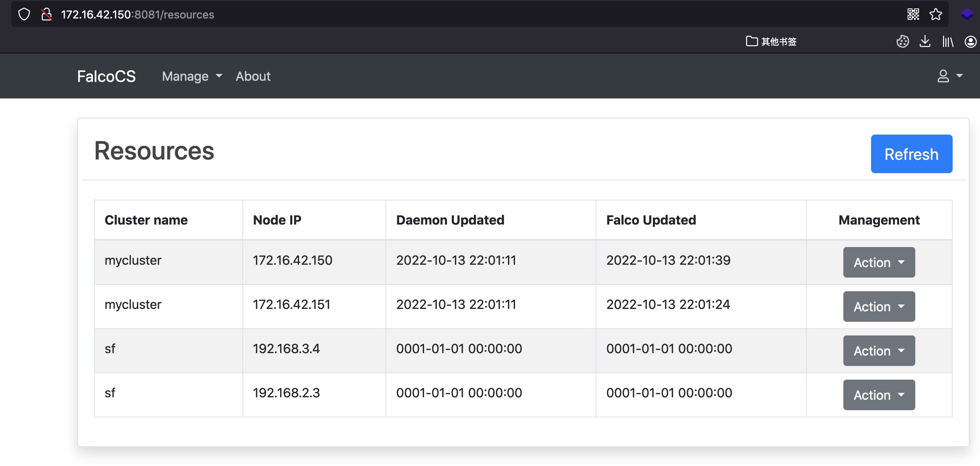
Task: Bookmark page with the star icon
Action: point(936,14)
